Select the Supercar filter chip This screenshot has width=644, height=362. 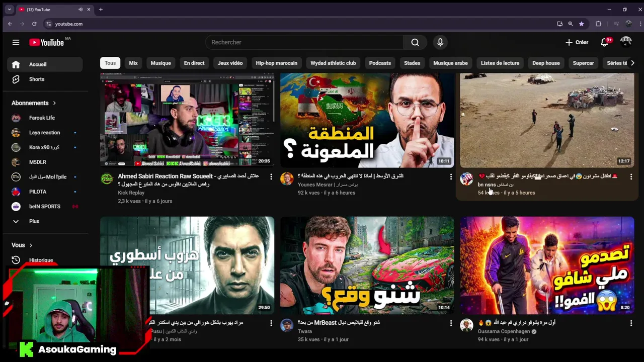[583, 63]
